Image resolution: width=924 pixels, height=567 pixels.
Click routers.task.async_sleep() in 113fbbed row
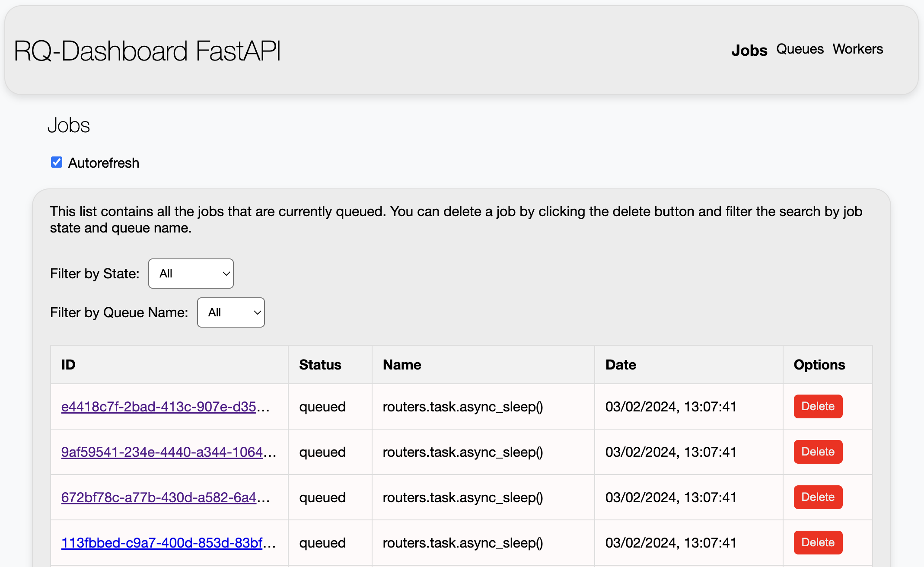(x=463, y=543)
